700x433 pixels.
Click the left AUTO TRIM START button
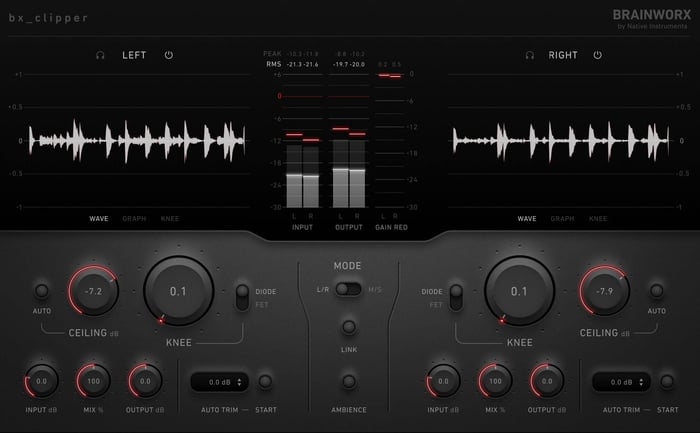pos(265,382)
